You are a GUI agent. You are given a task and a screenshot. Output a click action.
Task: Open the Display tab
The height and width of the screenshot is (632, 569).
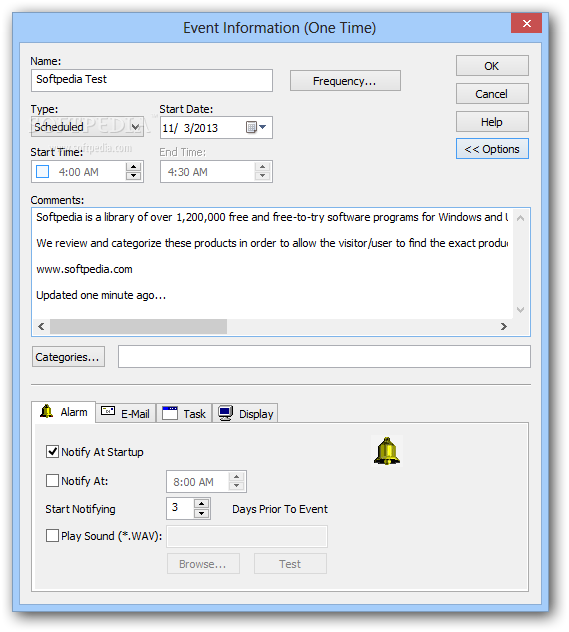point(245,413)
